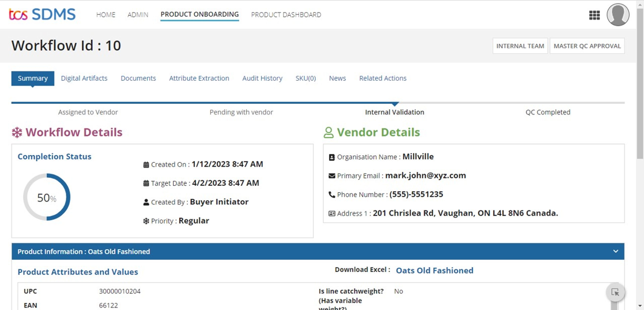Click the Product Information header bar title
644x310 pixels.
tap(84, 251)
